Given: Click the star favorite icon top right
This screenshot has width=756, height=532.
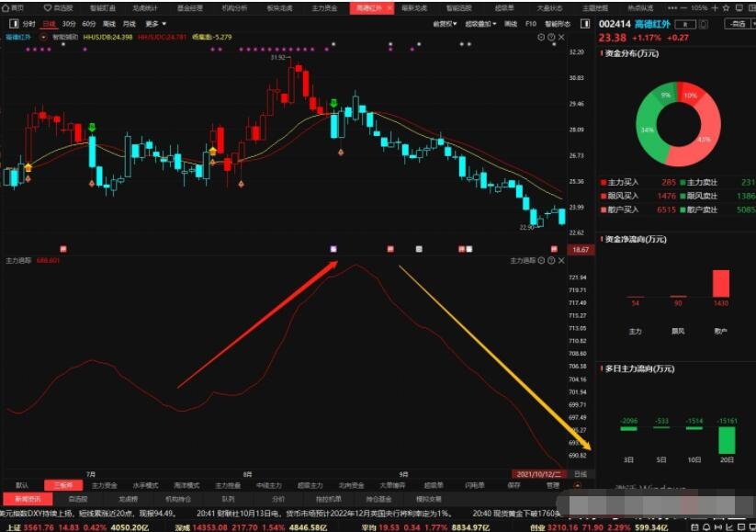Looking at the screenshot, I should pos(726,7).
